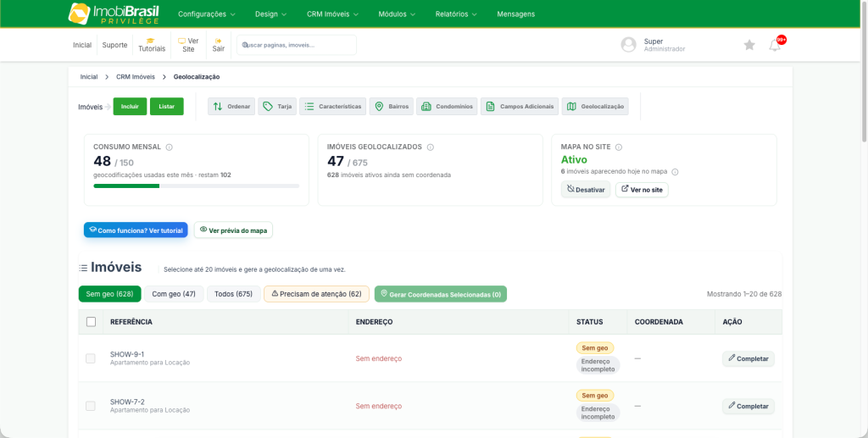Screen dimensions: 868x438
Task: Click 'Endereço incompleto' badge in SHOW-9-1 row
Action: 598,365
